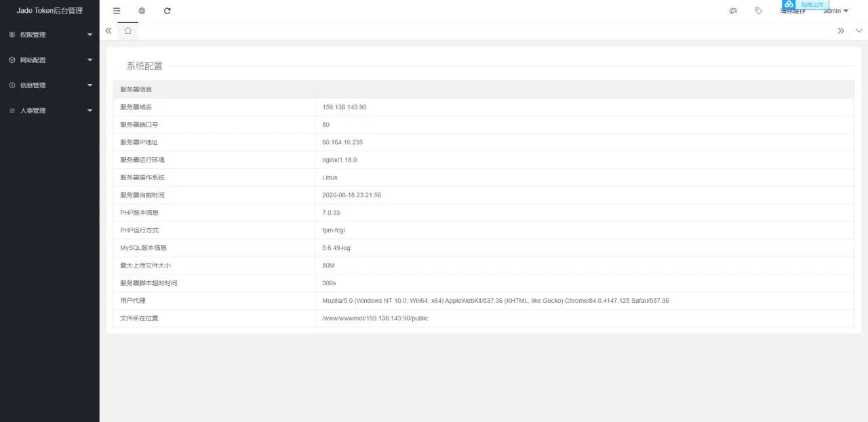Click the 服务器信息 table header
Viewport: 868px width, 422px height.
point(136,89)
